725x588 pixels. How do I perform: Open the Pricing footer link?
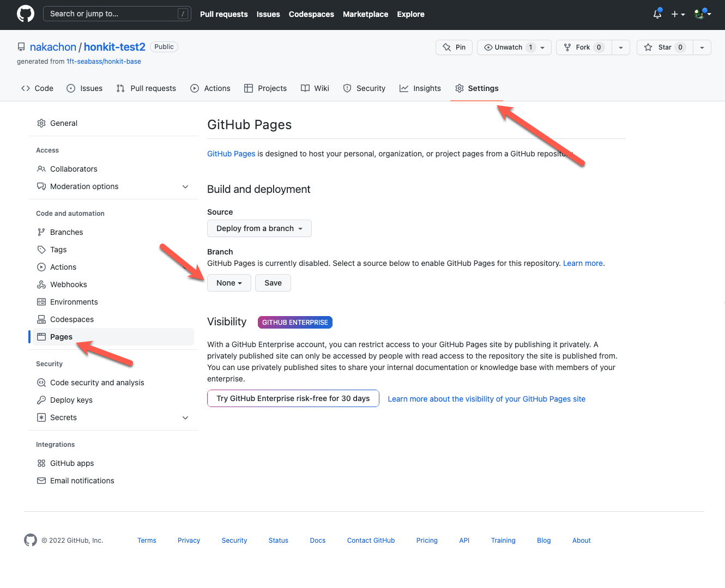click(427, 541)
